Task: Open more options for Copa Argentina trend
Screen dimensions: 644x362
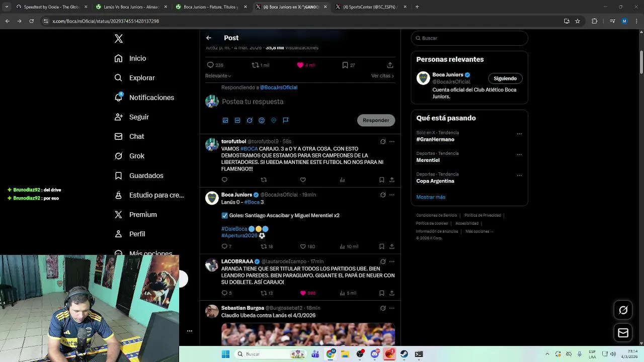Action: (519, 175)
